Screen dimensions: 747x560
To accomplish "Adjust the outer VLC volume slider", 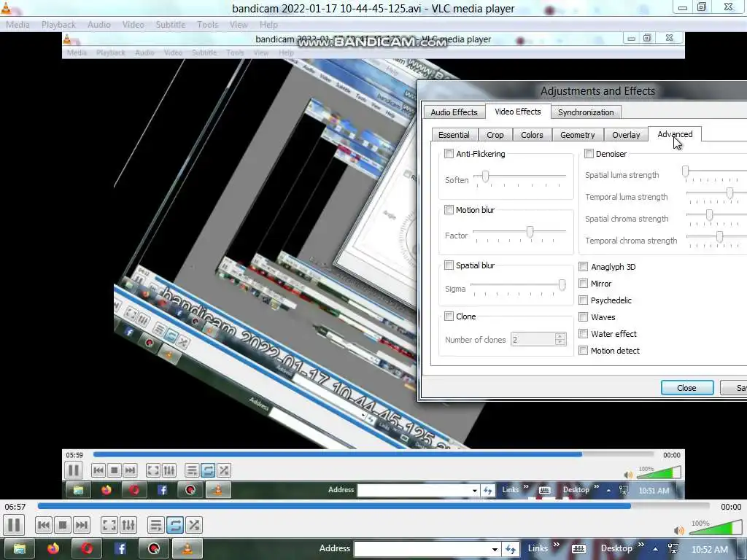I will 715,528.
